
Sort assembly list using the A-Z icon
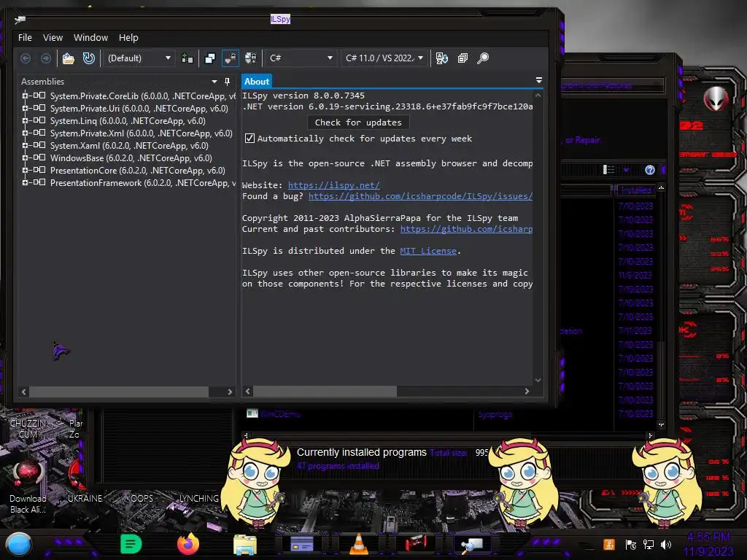[442, 58]
